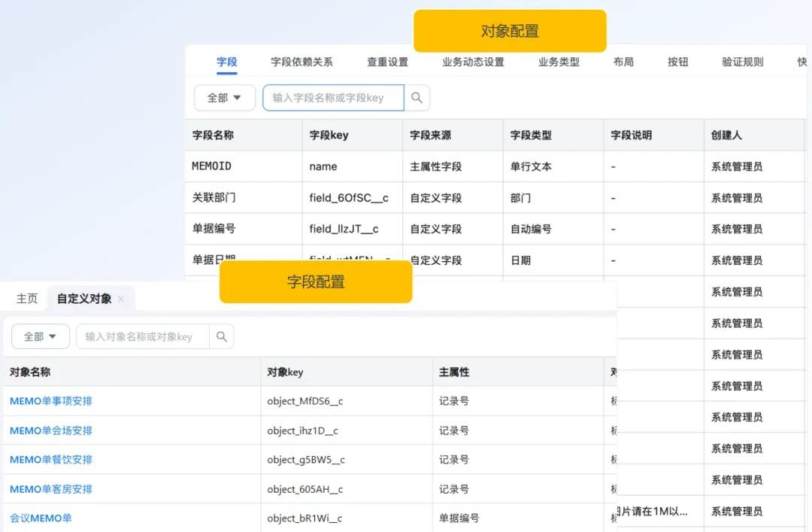Click the close × on 自定义对象 tab
This screenshot has width=812, height=532.
[121, 298]
